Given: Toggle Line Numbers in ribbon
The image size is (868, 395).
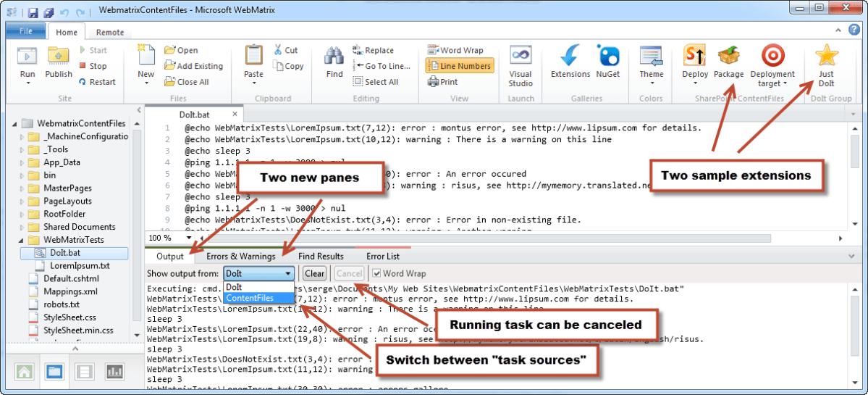Looking at the screenshot, I should pyautogui.click(x=459, y=66).
